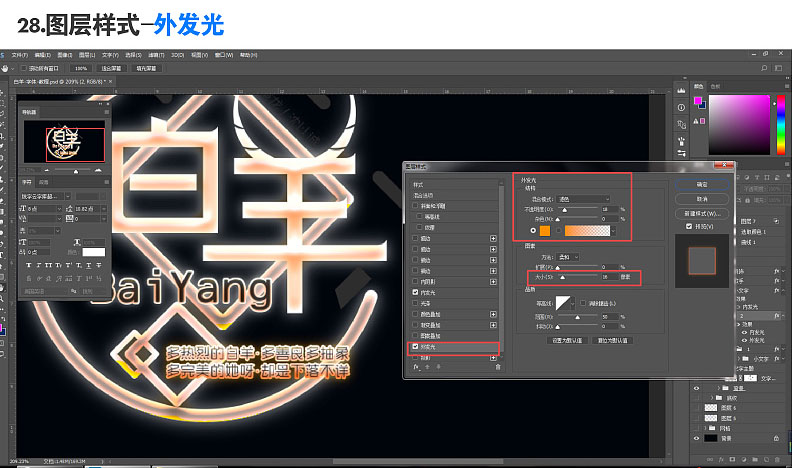Click zoom out icon in Navigator panel
The height and width of the screenshot is (468, 800).
pyautogui.click(x=47, y=170)
